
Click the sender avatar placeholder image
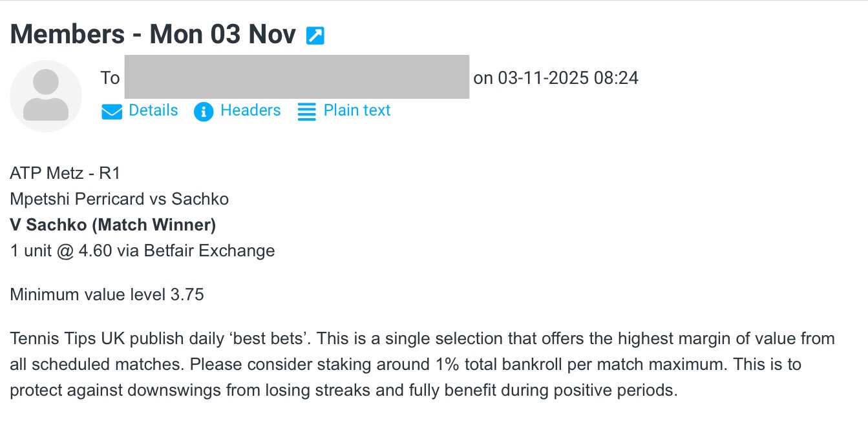coord(46,94)
